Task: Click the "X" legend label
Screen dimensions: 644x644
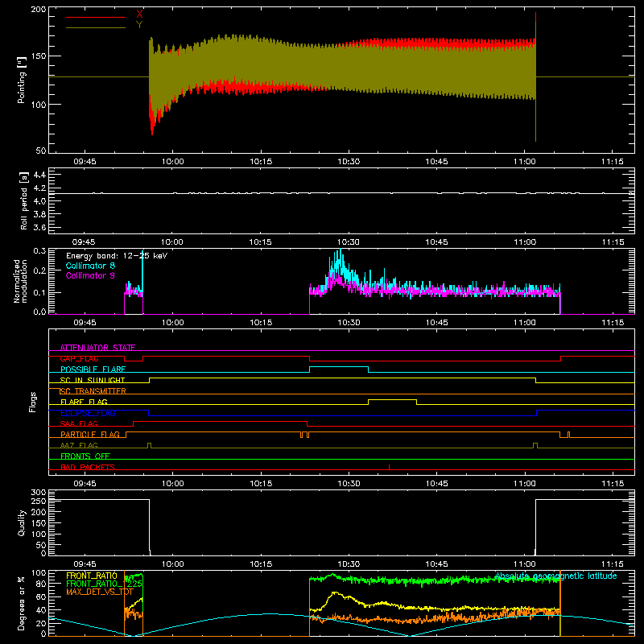Action: (x=139, y=14)
